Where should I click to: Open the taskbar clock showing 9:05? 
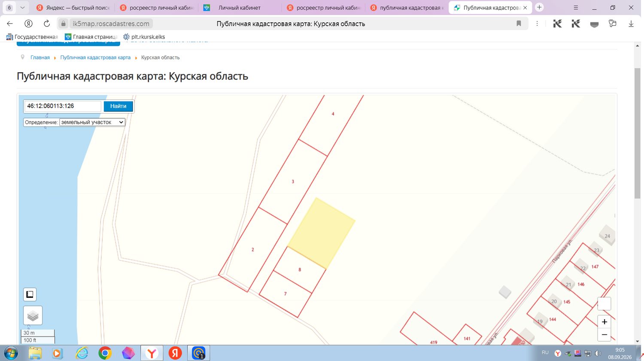coord(620,353)
